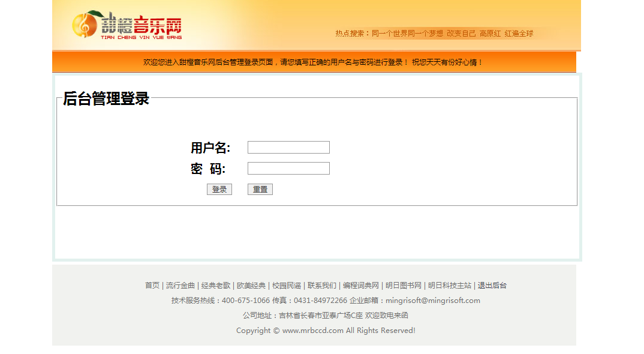
Task: Select hot search 红遍全球
Action: click(519, 34)
